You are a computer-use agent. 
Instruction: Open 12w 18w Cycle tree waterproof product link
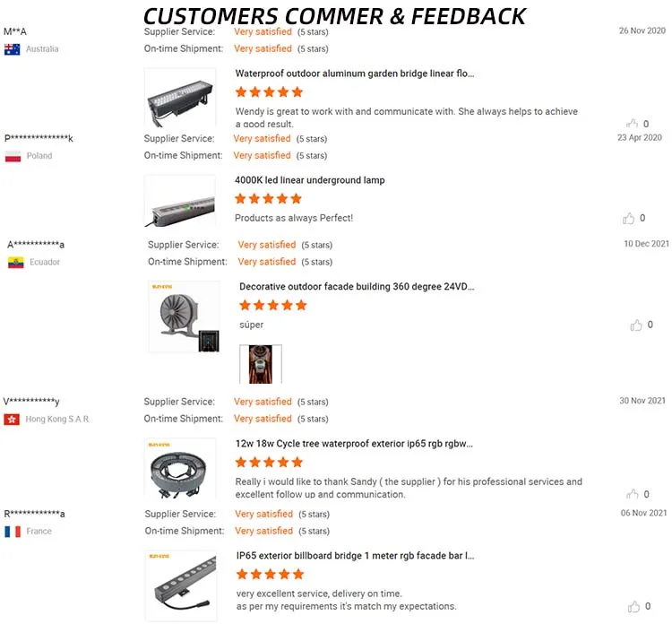[354, 444]
